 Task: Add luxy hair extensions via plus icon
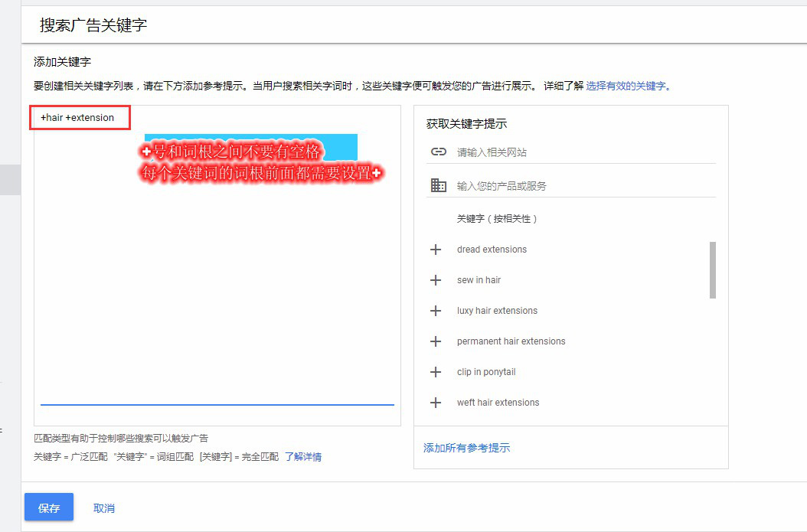[436, 311]
